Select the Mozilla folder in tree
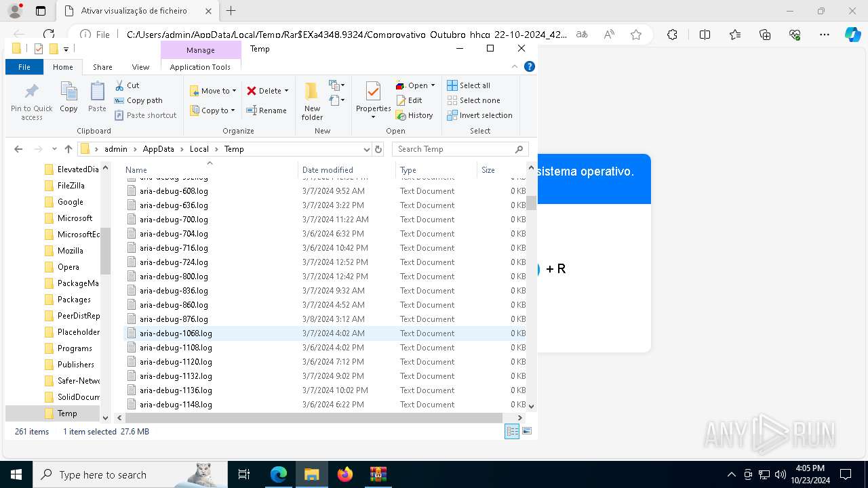Screen dimensions: 868x488 [71, 251]
